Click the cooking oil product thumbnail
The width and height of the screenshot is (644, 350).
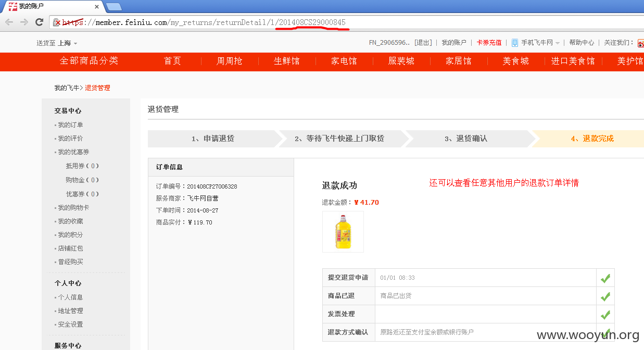click(343, 232)
